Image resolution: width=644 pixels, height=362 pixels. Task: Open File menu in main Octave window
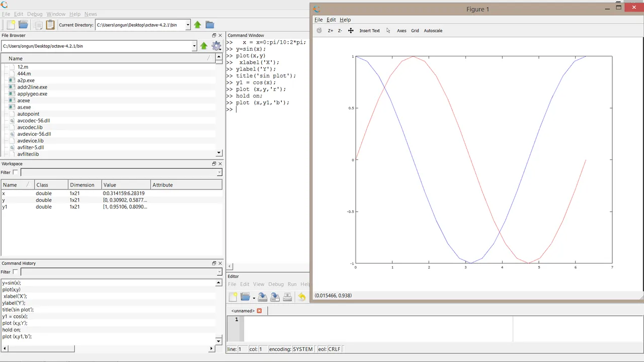pyautogui.click(x=6, y=14)
